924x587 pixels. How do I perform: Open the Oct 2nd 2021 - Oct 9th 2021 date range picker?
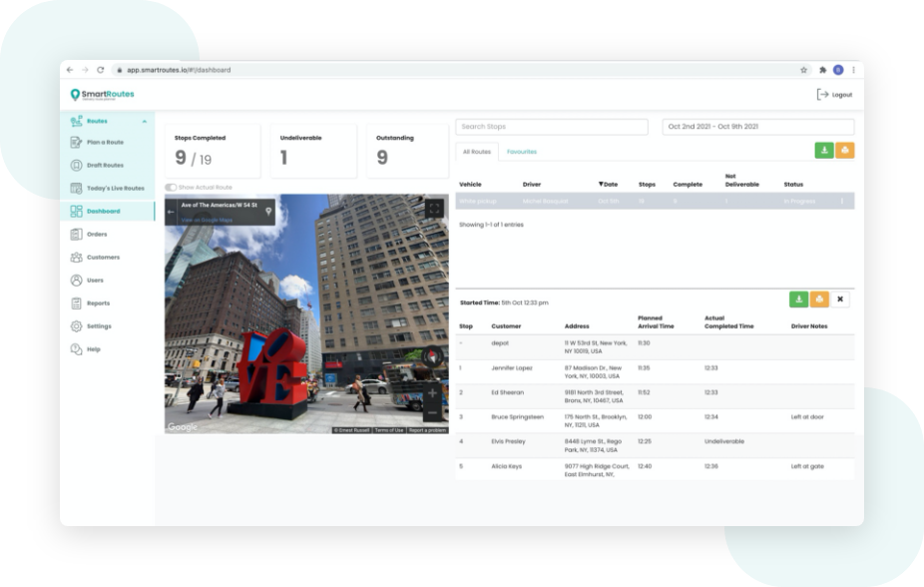pyautogui.click(x=758, y=127)
